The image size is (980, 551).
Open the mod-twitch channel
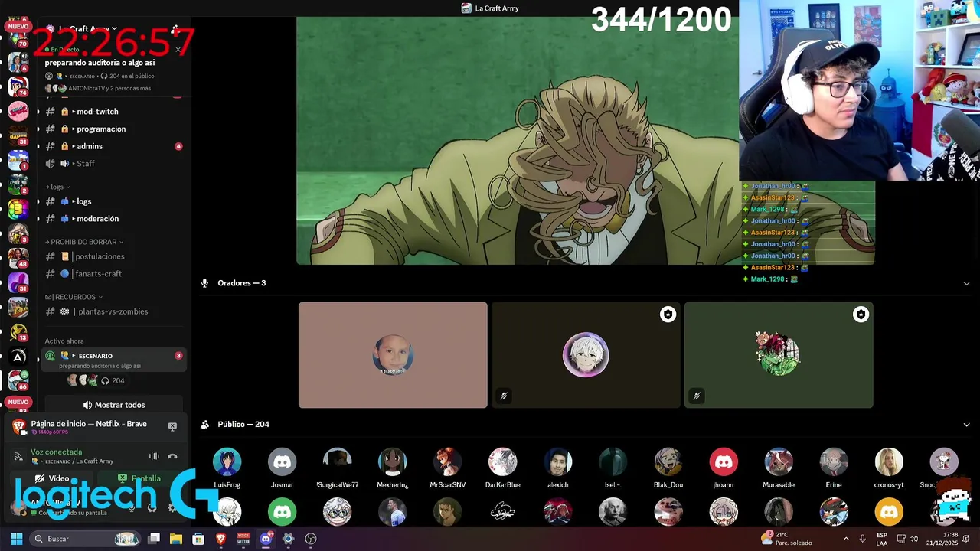coord(112,112)
